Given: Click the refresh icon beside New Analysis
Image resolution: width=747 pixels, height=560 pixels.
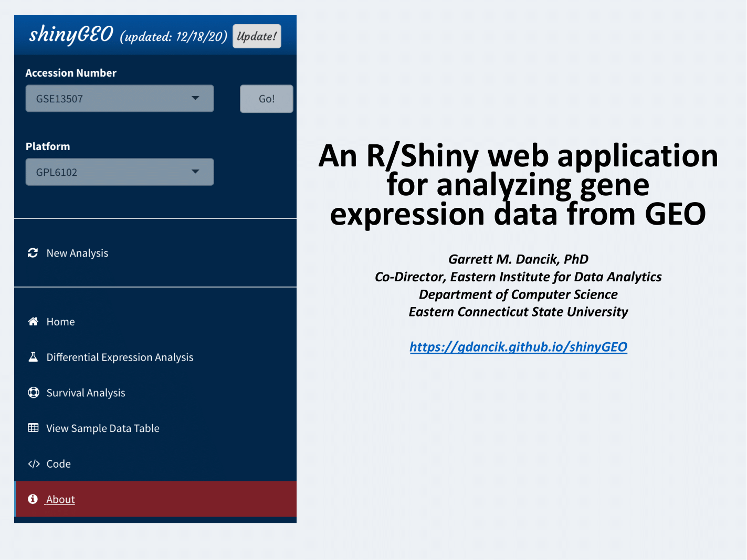Looking at the screenshot, I should (x=33, y=253).
